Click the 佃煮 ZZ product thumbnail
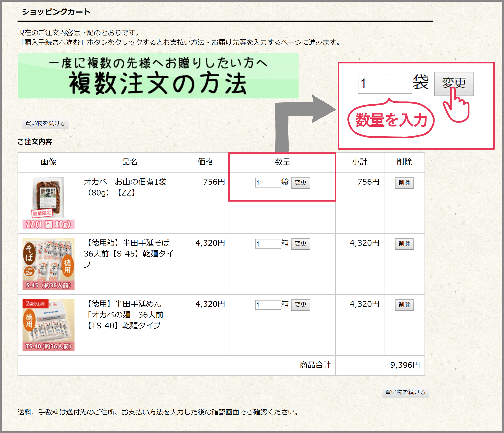The image size is (504, 433). 48,203
